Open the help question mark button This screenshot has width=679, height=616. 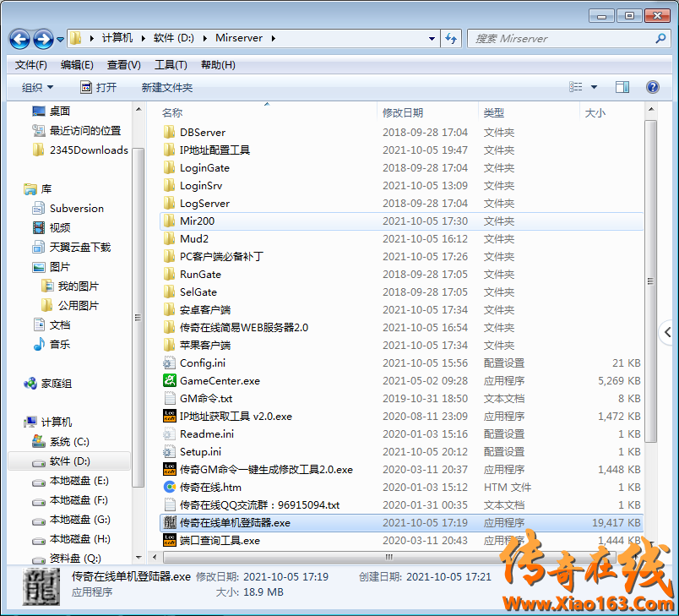[653, 88]
